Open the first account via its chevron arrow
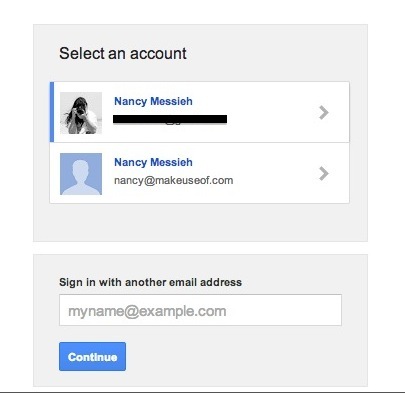The height and width of the screenshot is (393, 405). pos(324,113)
